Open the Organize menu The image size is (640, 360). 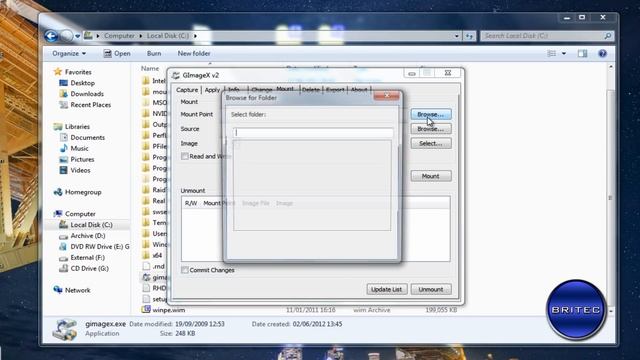click(69, 53)
